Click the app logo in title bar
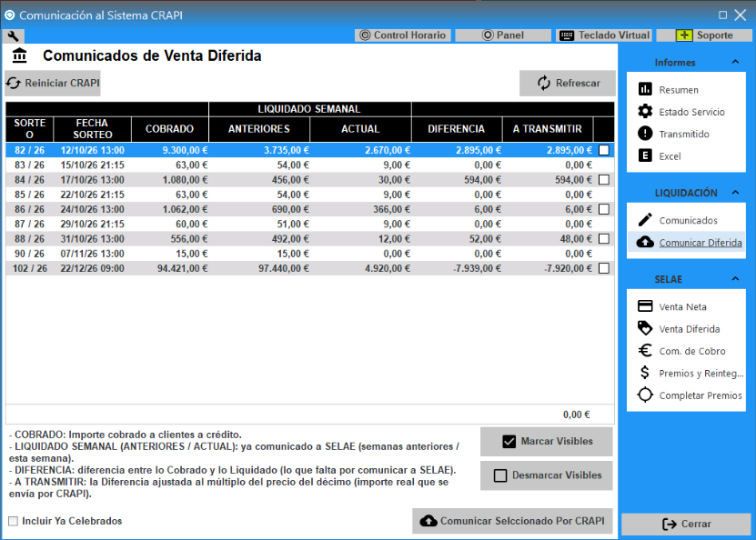This screenshot has height=540, width=756. click(x=9, y=15)
